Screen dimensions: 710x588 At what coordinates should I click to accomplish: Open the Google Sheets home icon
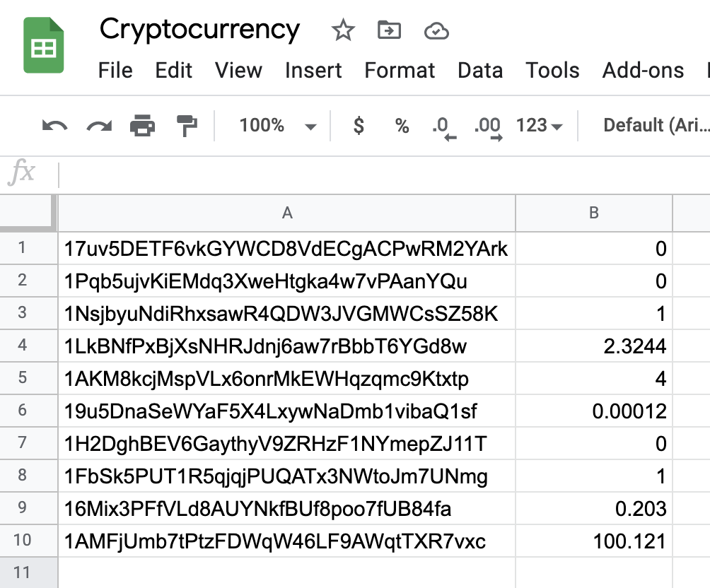coord(45,47)
